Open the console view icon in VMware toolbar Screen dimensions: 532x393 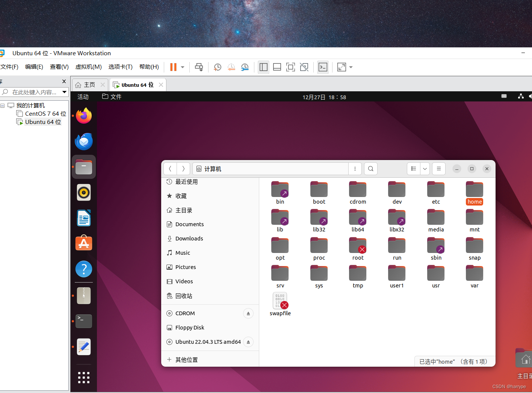pos(323,67)
